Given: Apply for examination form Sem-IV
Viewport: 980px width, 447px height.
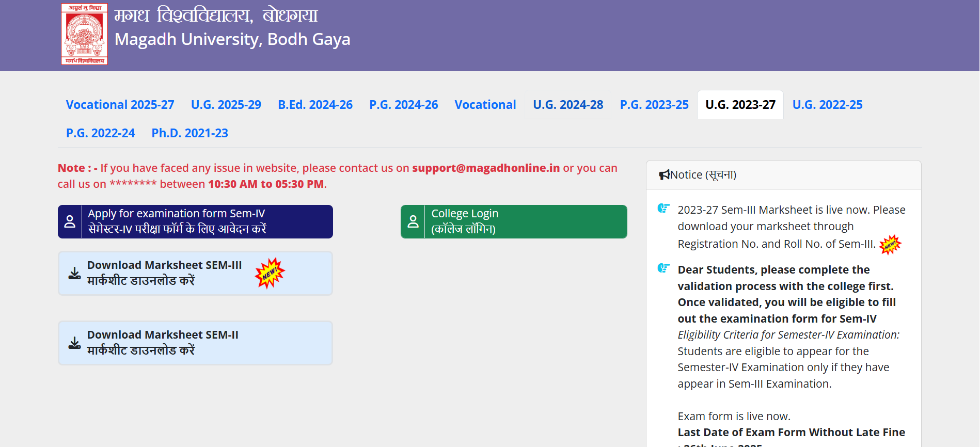Looking at the screenshot, I should 195,221.
